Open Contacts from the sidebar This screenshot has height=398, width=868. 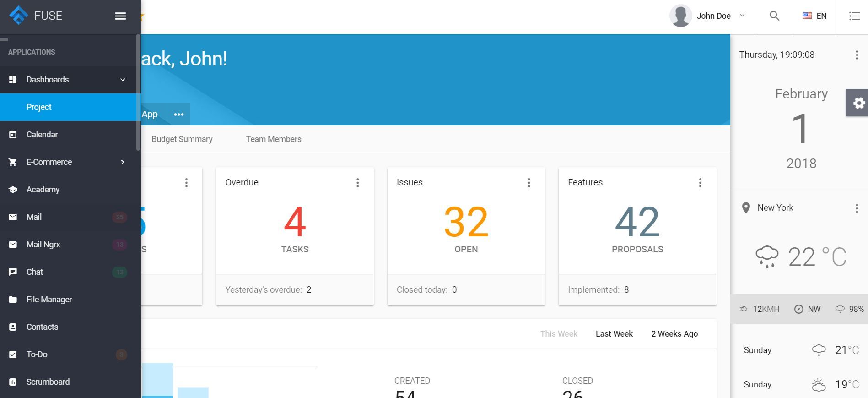tap(70, 327)
